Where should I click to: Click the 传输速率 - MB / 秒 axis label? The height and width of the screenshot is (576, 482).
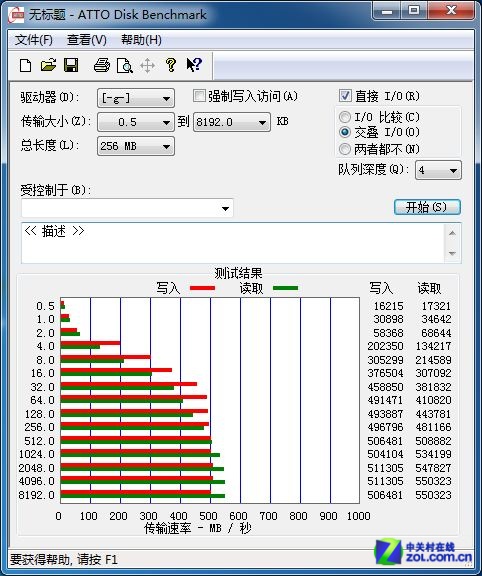198,528
